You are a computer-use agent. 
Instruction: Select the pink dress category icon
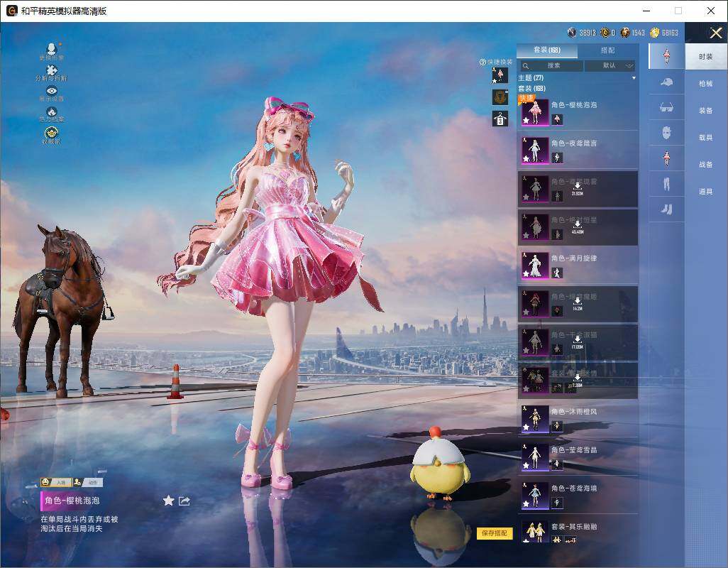coord(666,159)
